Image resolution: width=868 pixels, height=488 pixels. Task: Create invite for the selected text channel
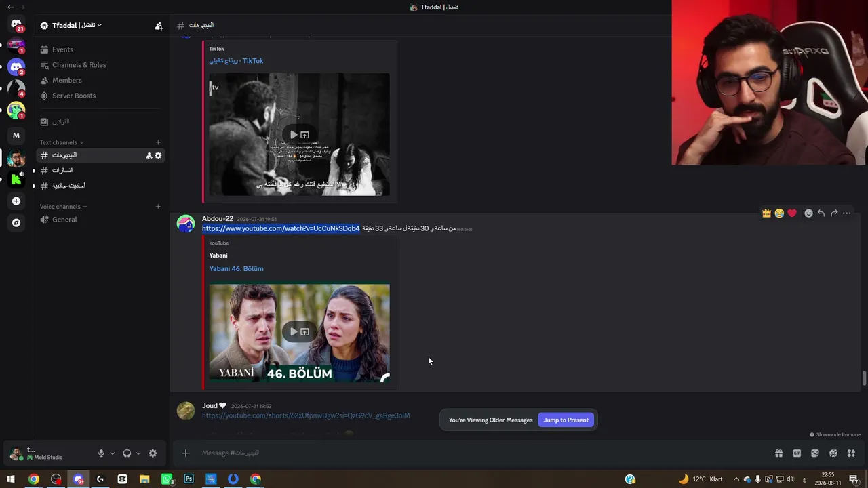[x=149, y=155]
